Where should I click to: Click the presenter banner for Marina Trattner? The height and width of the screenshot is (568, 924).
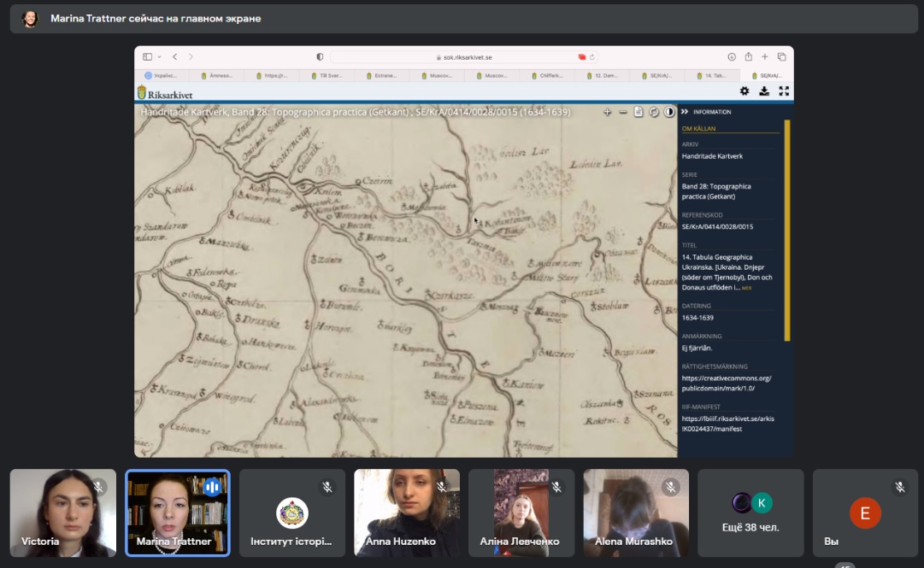click(464, 19)
